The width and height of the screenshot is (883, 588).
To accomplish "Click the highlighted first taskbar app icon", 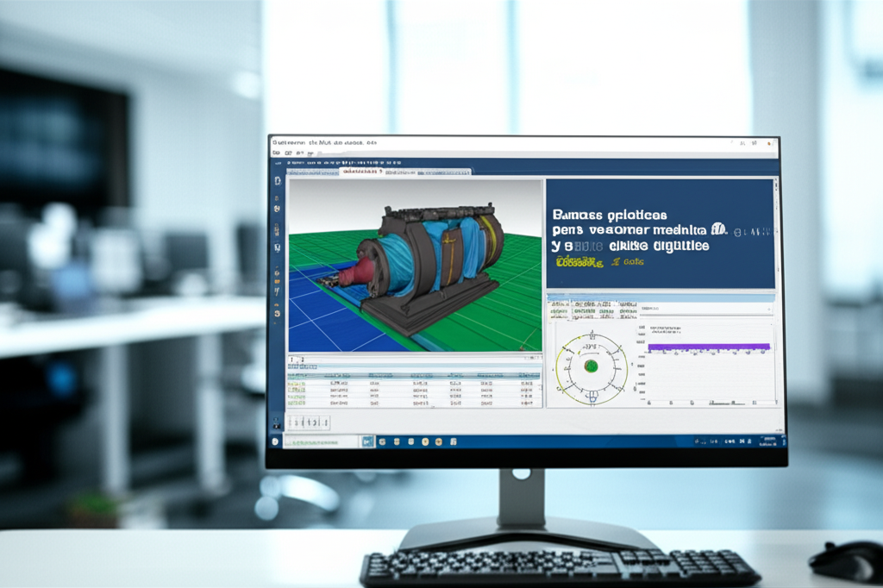I will tap(368, 441).
